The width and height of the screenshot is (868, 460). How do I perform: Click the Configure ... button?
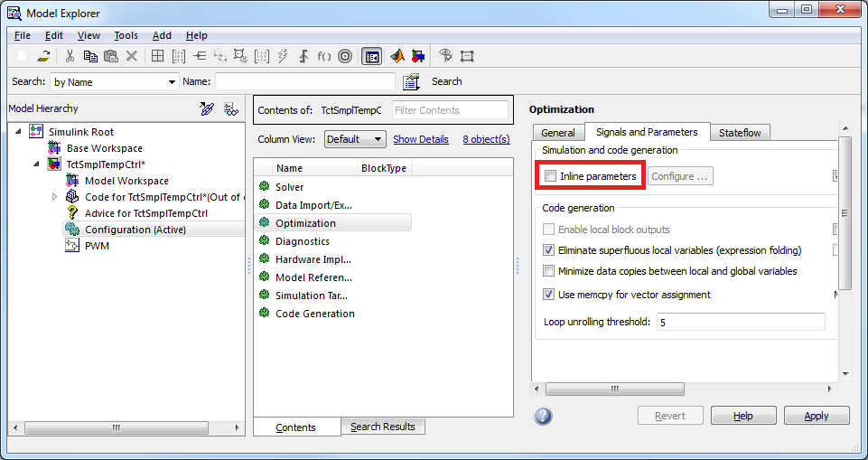click(680, 176)
